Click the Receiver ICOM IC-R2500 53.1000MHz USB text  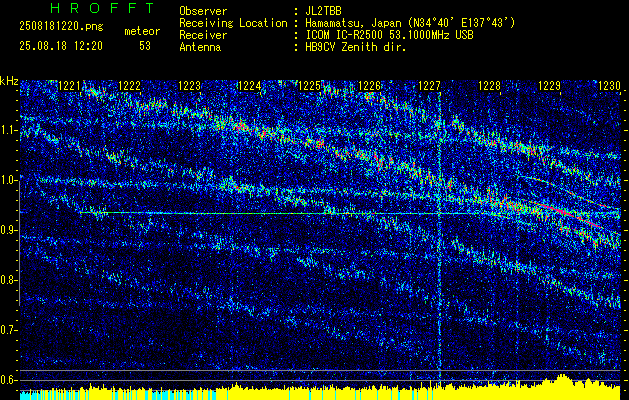pyautogui.click(x=389, y=35)
